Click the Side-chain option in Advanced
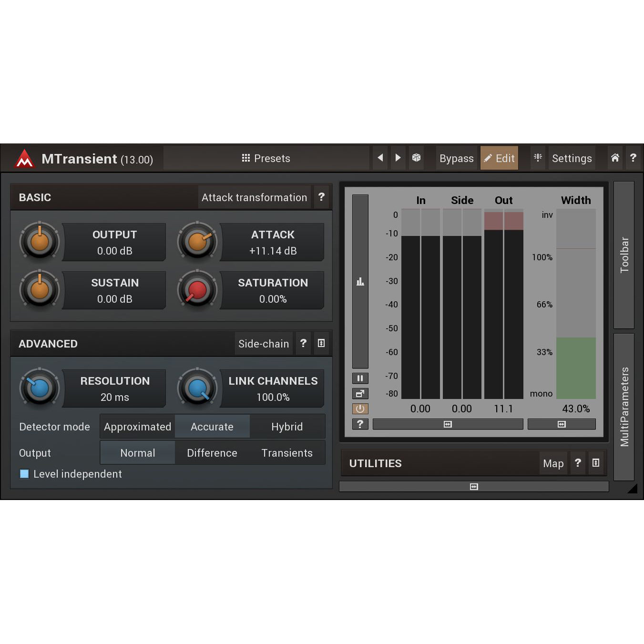The width and height of the screenshot is (644, 644). 263,343
